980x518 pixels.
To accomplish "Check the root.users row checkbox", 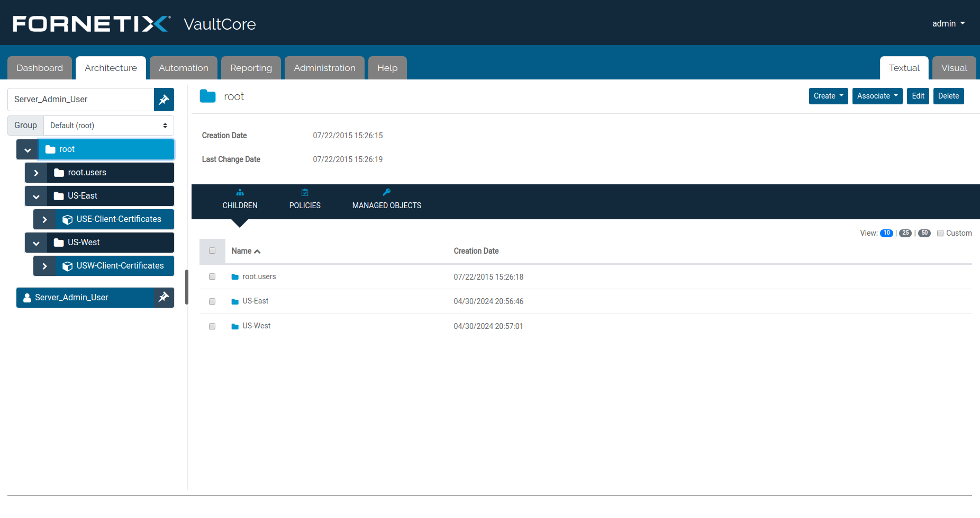I will 212,276.
